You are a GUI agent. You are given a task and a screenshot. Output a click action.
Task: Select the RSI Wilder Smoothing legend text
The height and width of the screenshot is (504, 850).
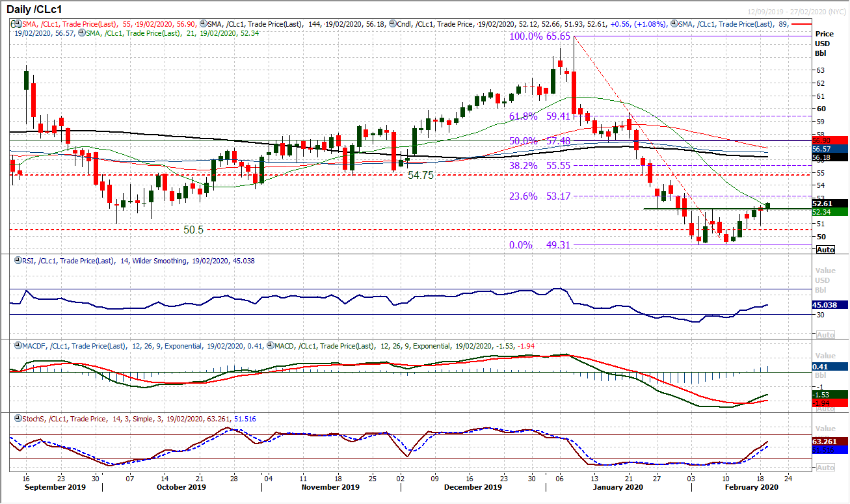[x=139, y=261]
